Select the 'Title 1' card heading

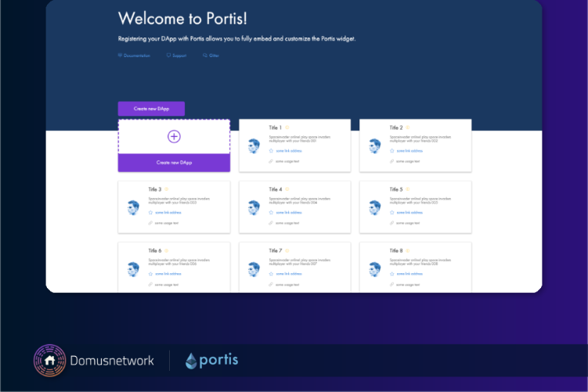[x=276, y=128]
